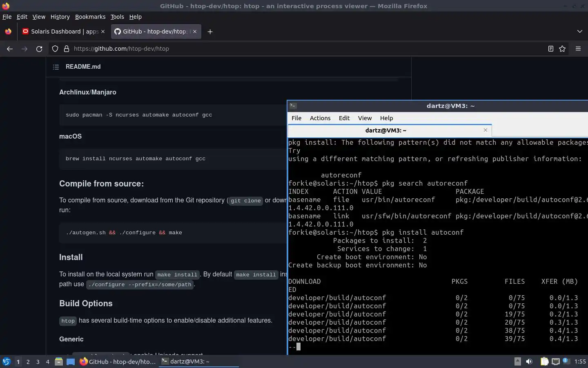Image resolution: width=588 pixels, height=368 pixels.
Task: Close the Solaris Dashboard tab
Action: tap(103, 31)
